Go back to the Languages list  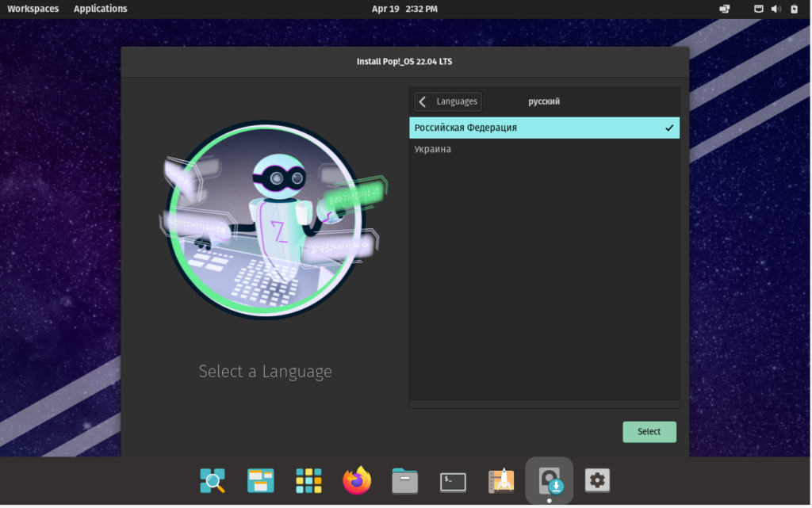point(448,101)
